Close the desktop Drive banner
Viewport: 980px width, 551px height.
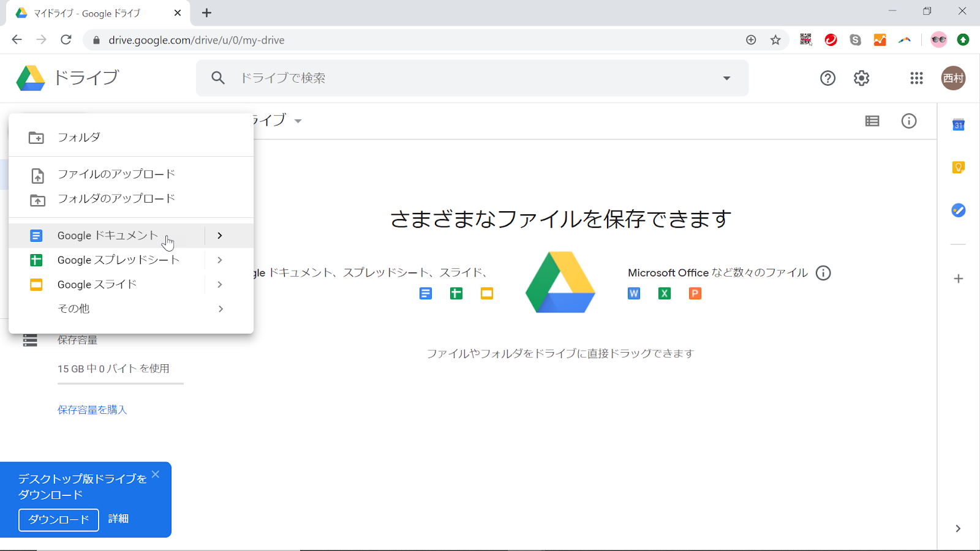[x=156, y=474]
